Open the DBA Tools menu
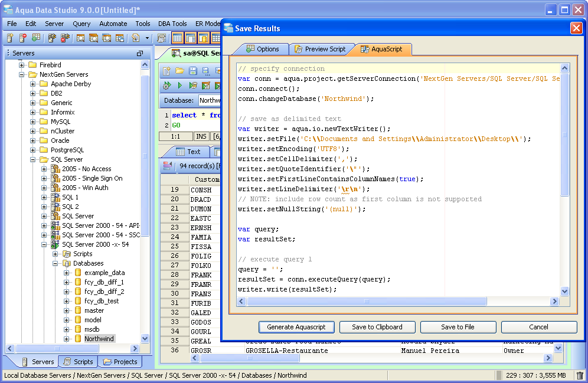588x383 pixels. [x=172, y=24]
